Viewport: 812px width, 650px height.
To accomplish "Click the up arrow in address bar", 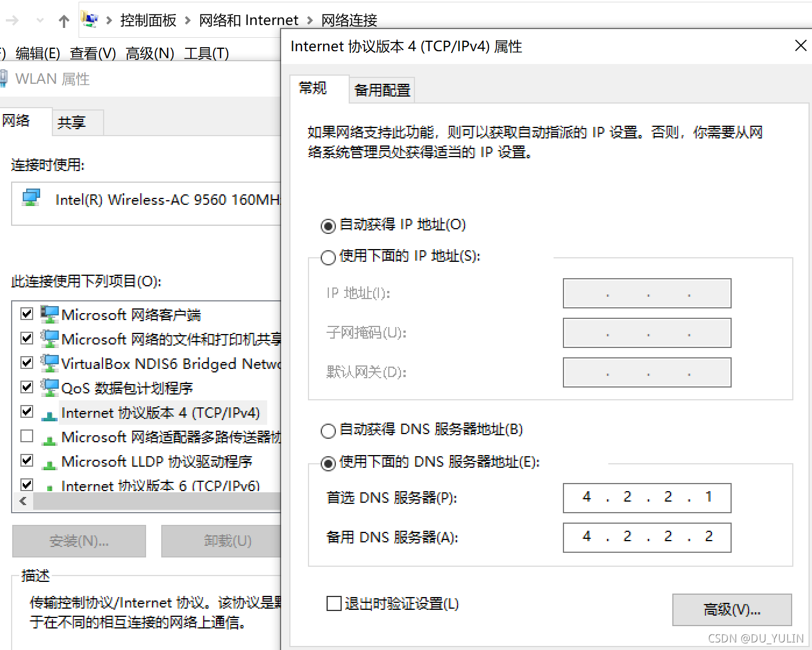I will pyautogui.click(x=64, y=22).
